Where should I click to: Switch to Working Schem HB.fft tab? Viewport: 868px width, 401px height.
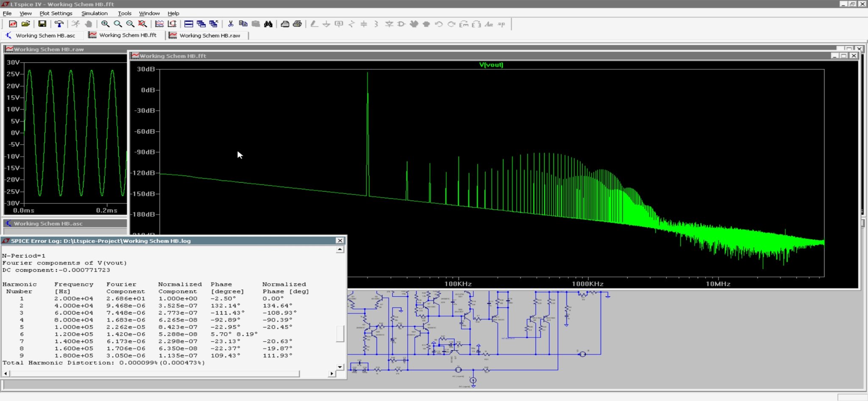coord(123,35)
